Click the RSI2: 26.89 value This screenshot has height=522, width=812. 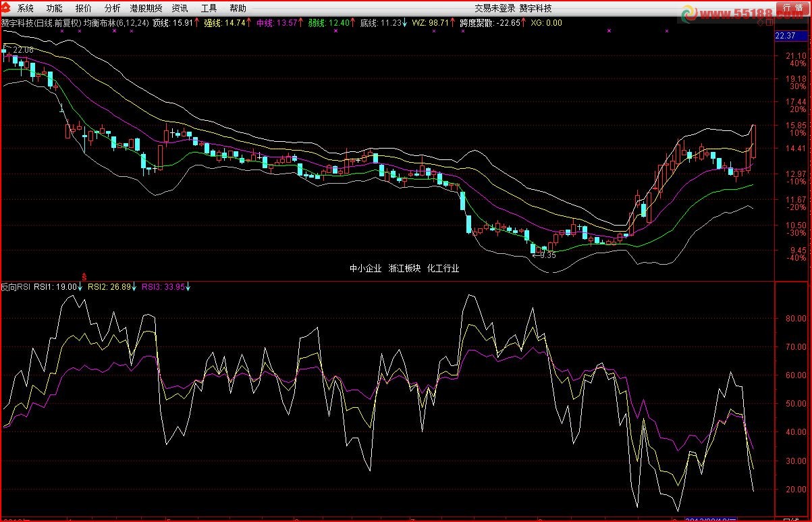point(109,286)
